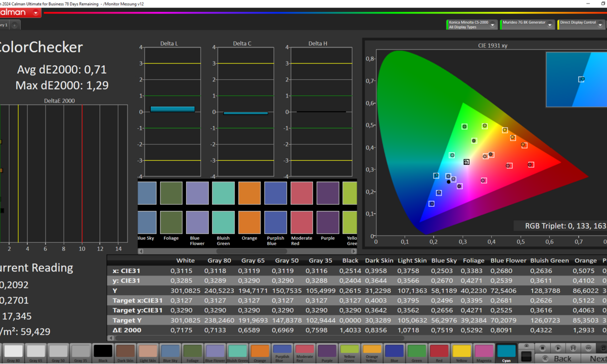Select Blue swatch in bottom strip
The height and width of the screenshot is (364, 607).
click(394, 353)
